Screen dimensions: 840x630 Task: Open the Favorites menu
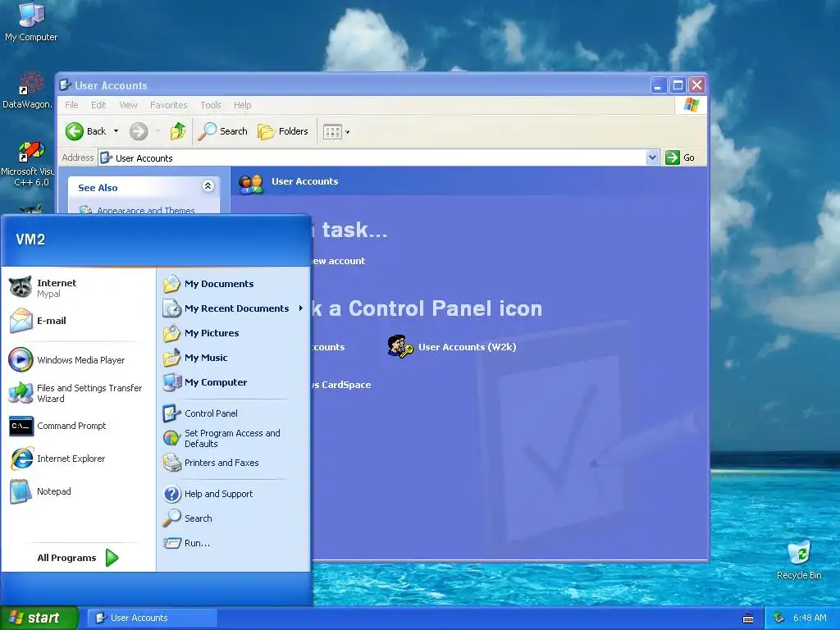coord(169,105)
